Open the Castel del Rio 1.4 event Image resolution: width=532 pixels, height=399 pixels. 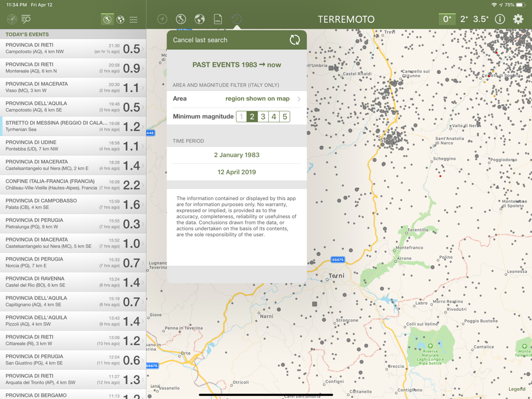tap(73, 282)
